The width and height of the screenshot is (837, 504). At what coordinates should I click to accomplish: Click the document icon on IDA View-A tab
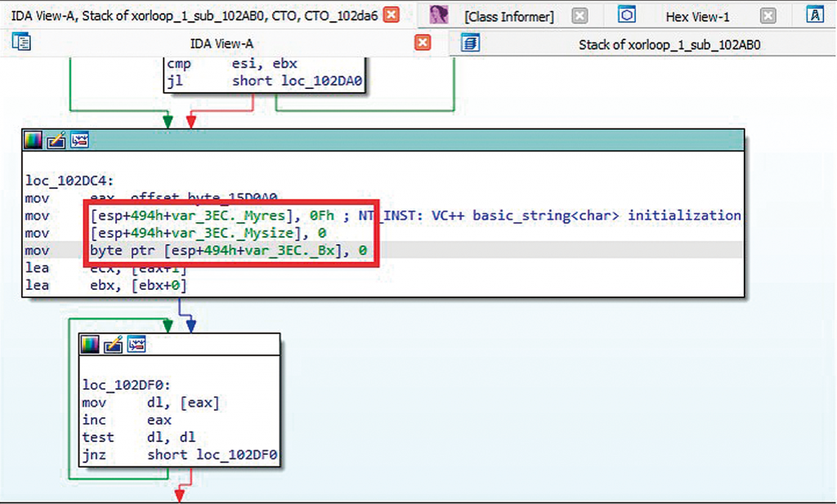(20, 42)
